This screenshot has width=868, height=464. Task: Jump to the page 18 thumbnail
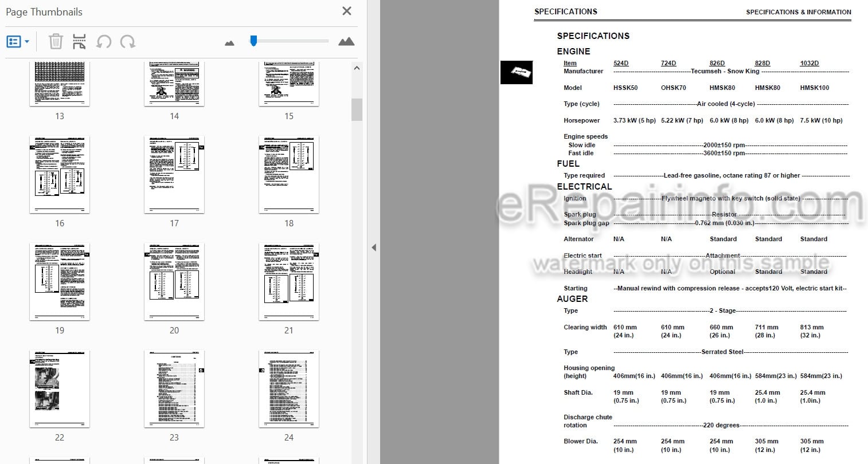(289, 175)
